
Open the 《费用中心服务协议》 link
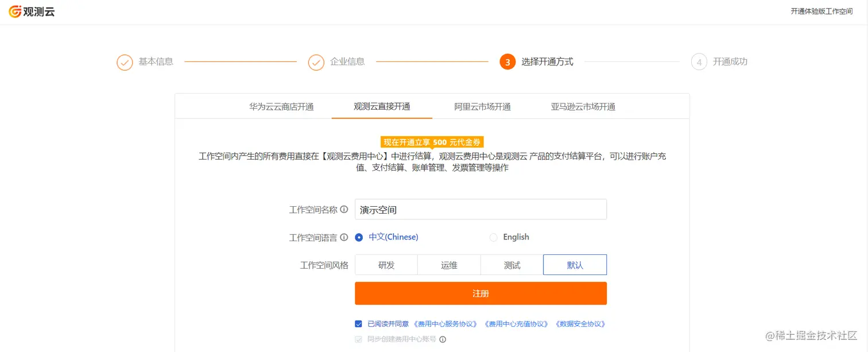[x=445, y=324]
